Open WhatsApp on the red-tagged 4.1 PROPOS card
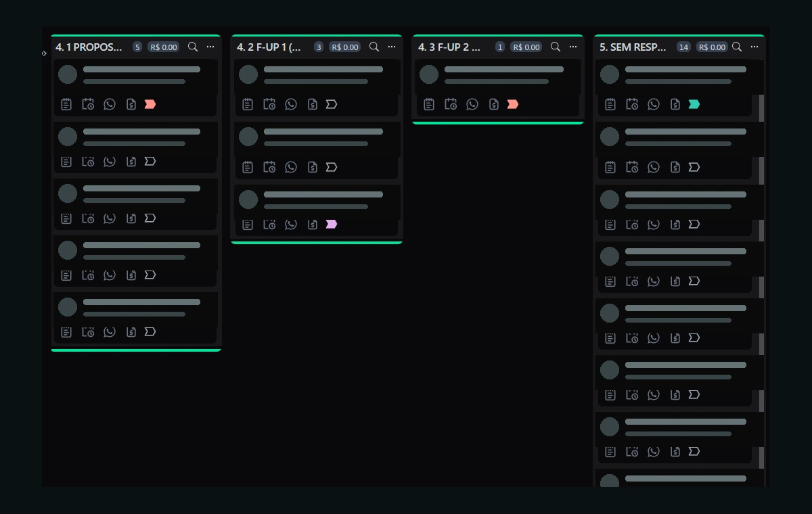Viewport: 812px width, 514px height. [x=110, y=104]
